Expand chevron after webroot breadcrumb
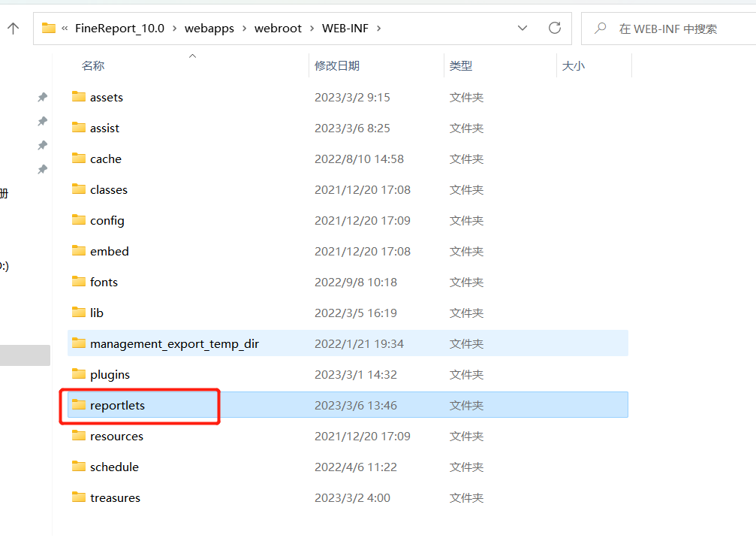Image resolution: width=756 pixels, height=541 pixels. coord(312,29)
